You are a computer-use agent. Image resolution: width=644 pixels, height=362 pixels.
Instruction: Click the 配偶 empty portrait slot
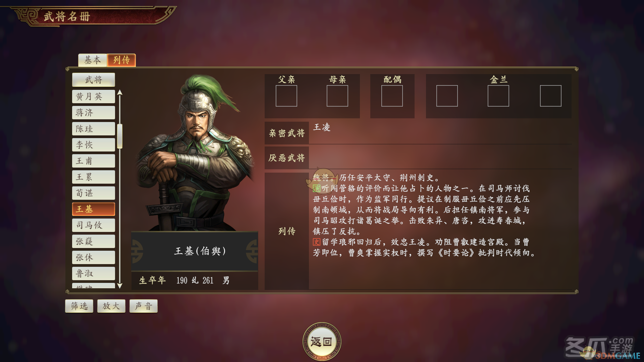click(392, 96)
